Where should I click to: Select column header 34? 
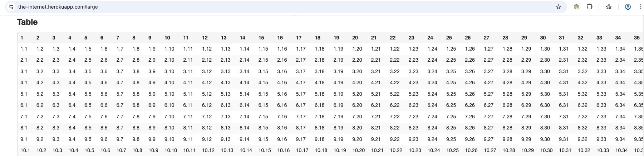coord(618,38)
